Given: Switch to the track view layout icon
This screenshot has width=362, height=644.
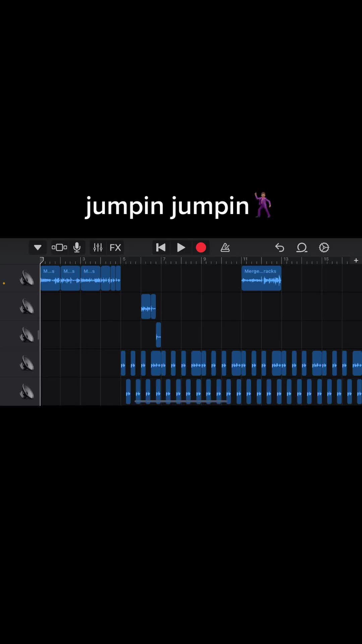Looking at the screenshot, I should [x=59, y=248].
